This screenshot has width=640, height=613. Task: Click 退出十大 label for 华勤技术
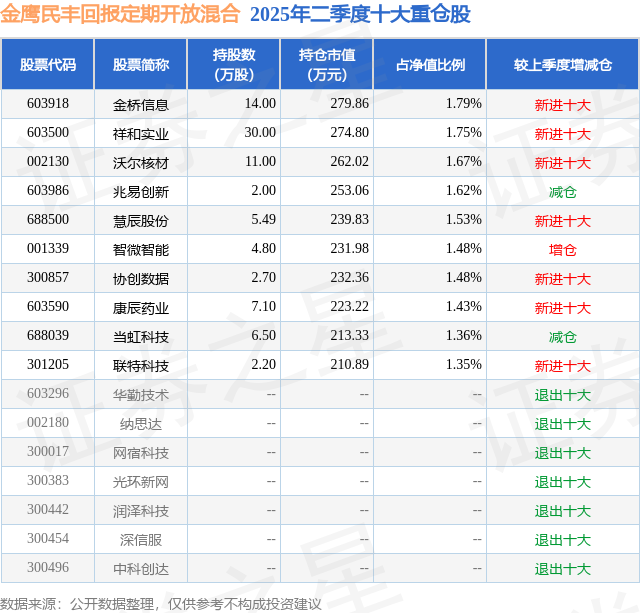(563, 395)
